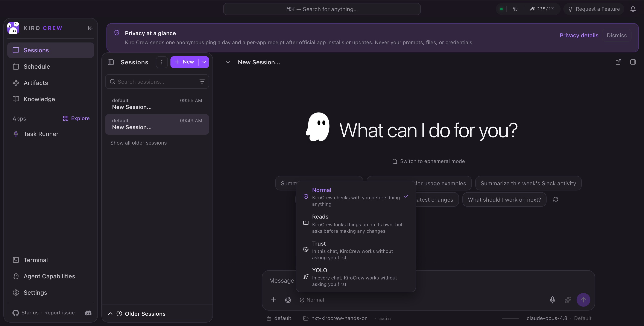The width and height of the screenshot is (644, 326).
Task: Expand the session title chevron
Action: point(228,62)
